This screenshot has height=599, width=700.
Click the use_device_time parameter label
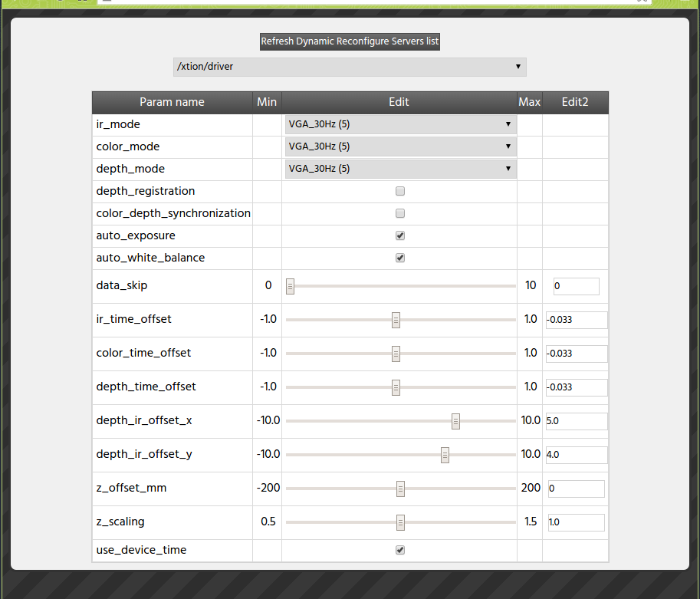(x=141, y=551)
